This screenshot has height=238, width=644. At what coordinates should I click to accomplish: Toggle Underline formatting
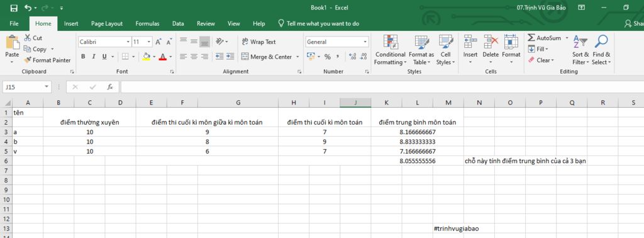[104, 56]
